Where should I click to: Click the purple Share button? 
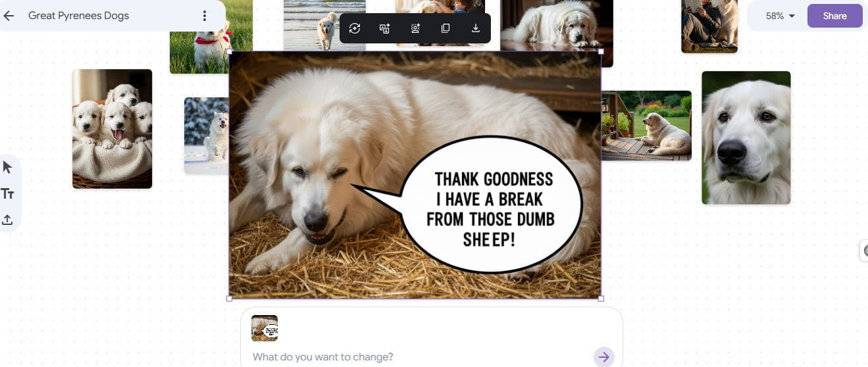(834, 16)
